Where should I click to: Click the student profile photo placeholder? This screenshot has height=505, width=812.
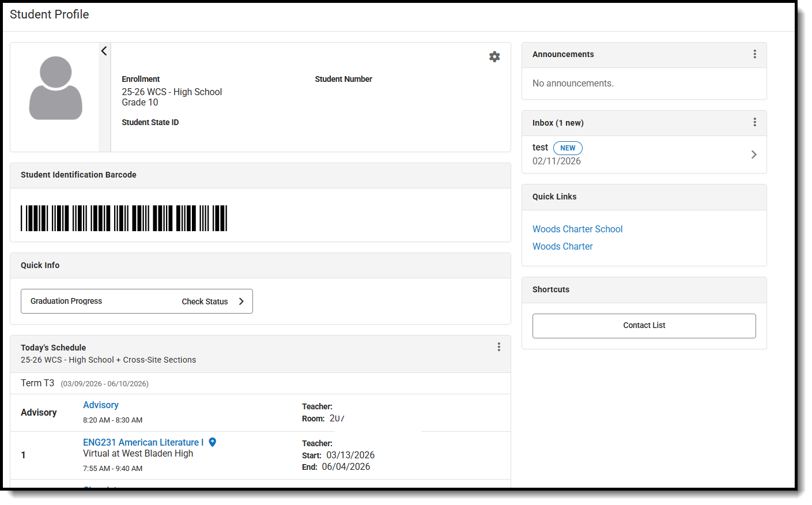click(55, 88)
